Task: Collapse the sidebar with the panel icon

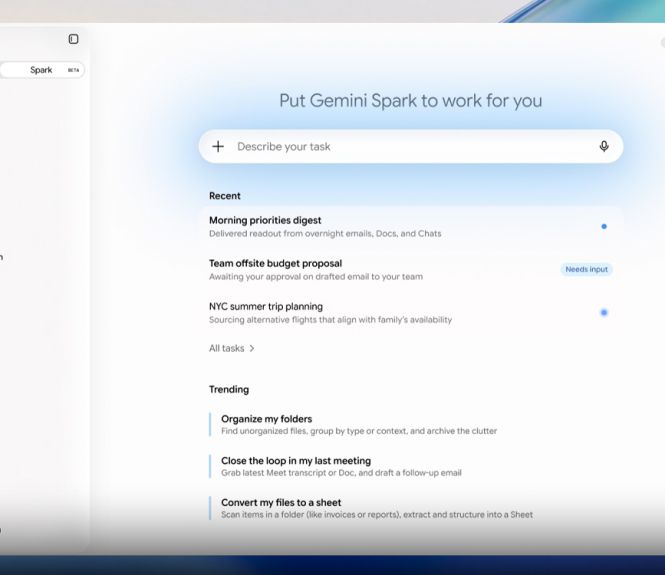Action: [73, 39]
